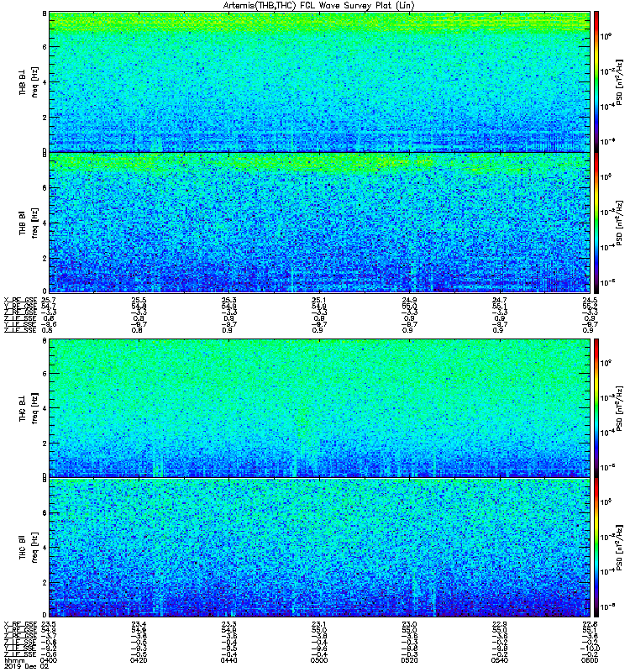Click the THC X_RE_GSE value '23.5'
This screenshot has width=630, height=672.
[x=49, y=624]
